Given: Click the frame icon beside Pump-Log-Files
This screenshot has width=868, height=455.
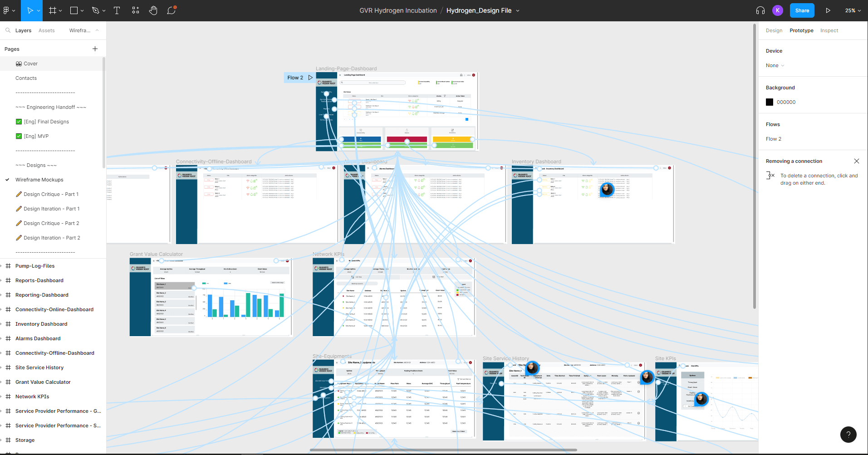Looking at the screenshot, I should pyautogui.click(x=8, y=266).
